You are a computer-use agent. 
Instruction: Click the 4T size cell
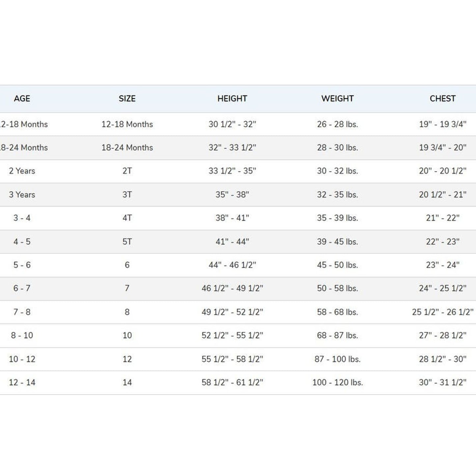127,218
